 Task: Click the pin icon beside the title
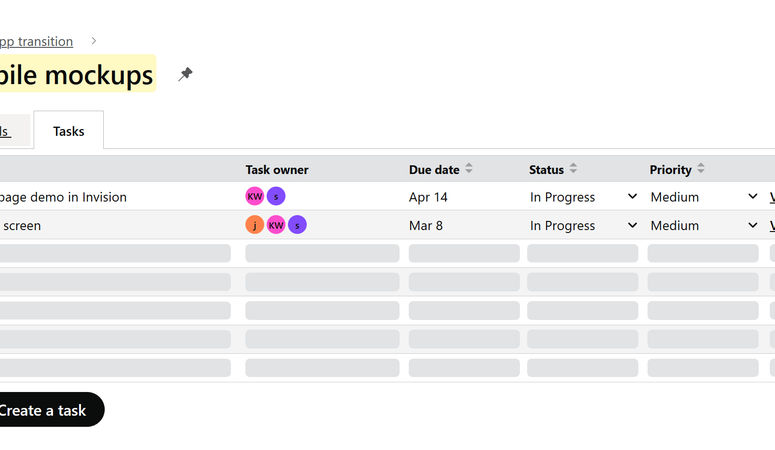tap(185, 74)
